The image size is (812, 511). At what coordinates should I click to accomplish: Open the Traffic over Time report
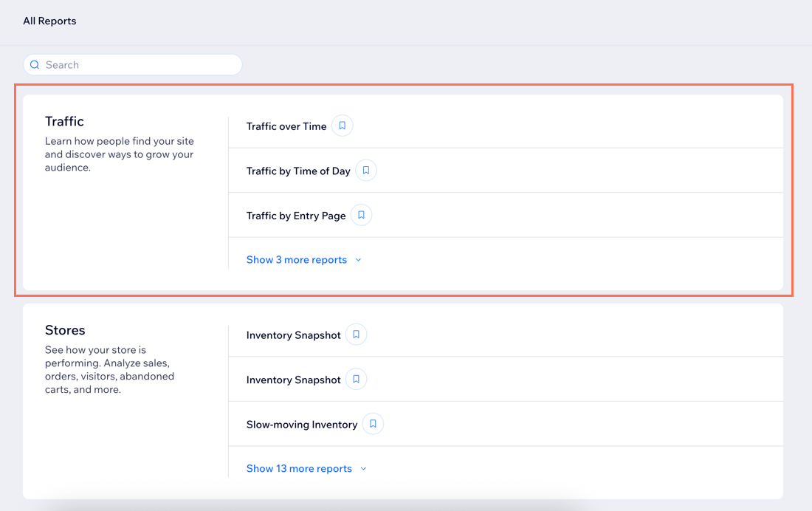(x=286, y=126)
